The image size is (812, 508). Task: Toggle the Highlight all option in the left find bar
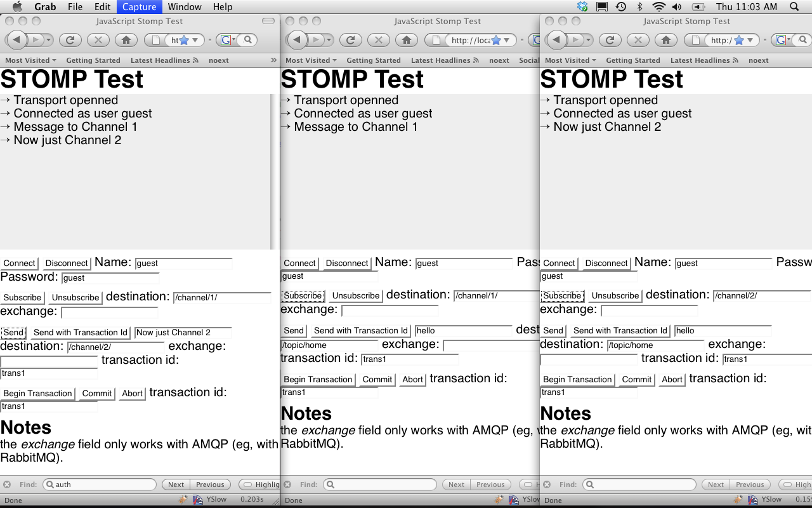pyautogui.click(x=259, y=485)
